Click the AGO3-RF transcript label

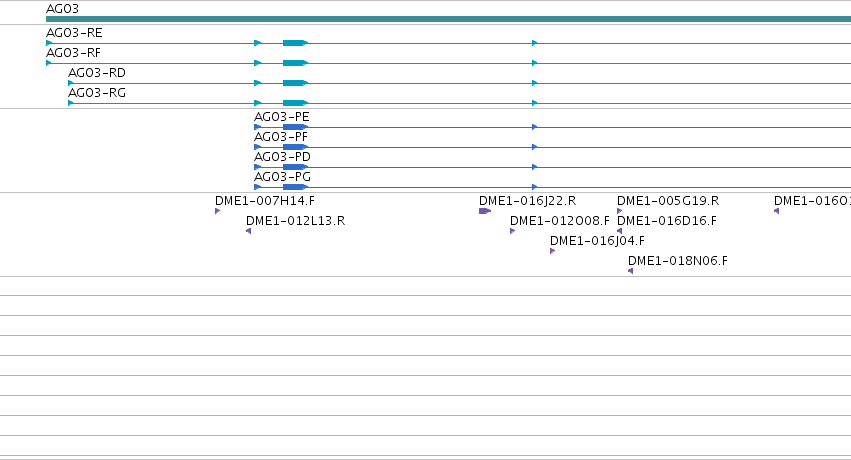click(x=73, y=53)
